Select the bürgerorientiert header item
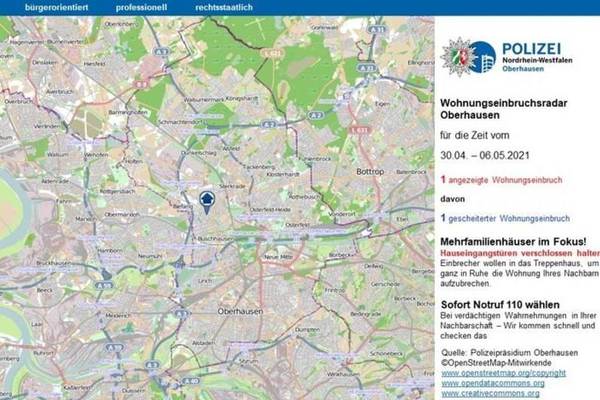 coord(56,7)
